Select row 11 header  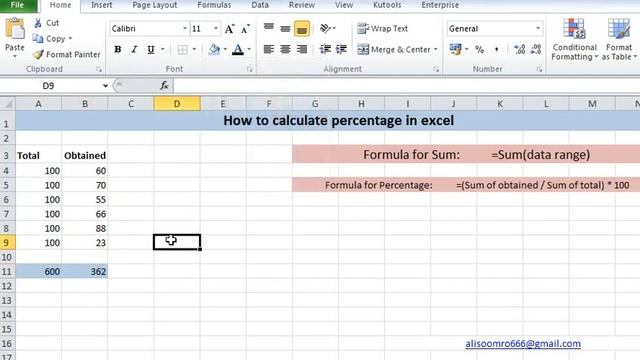tap(7, 271)
